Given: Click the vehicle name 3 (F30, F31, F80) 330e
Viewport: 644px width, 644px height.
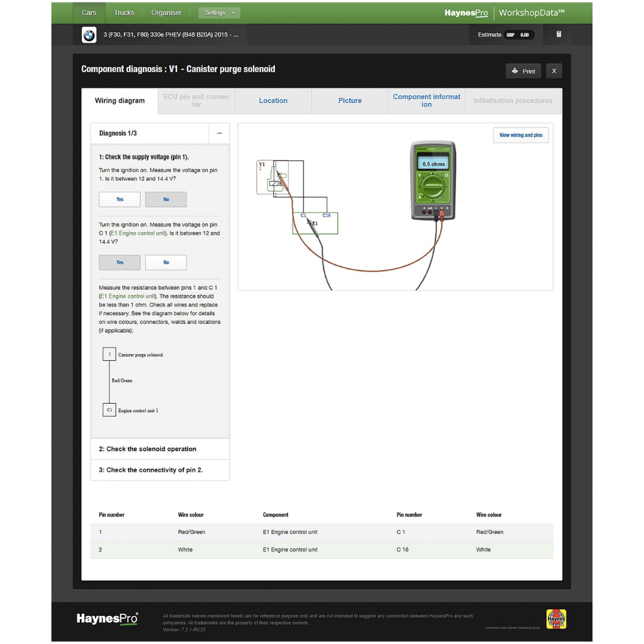Looking at the screenshot, I should click(x=171, y=35).
